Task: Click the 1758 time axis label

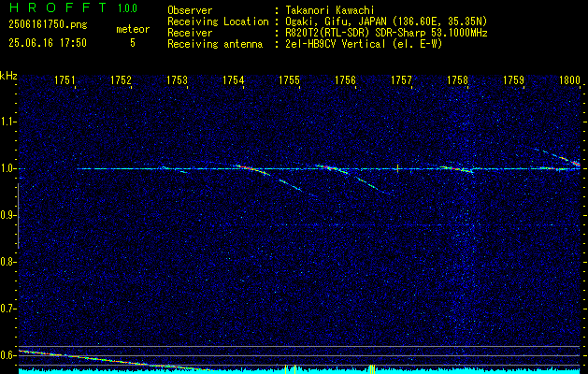Action: click(458, 79)
